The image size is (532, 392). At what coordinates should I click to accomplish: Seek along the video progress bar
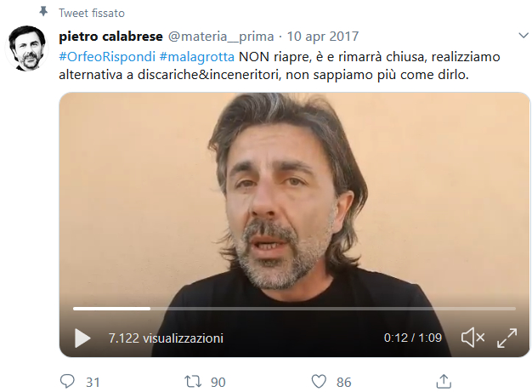295,309
